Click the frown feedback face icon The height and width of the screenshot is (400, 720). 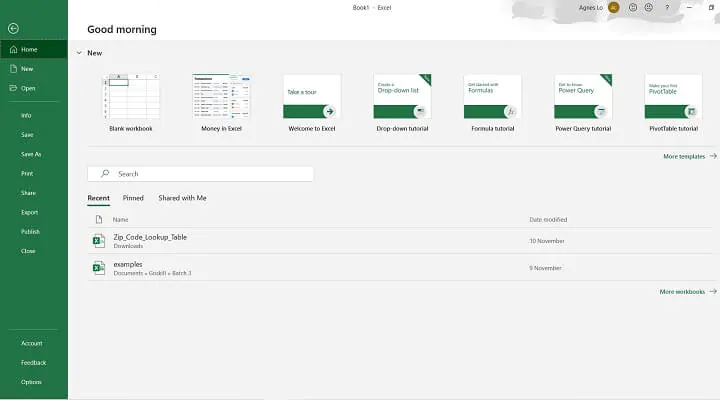tap(648, 7)
